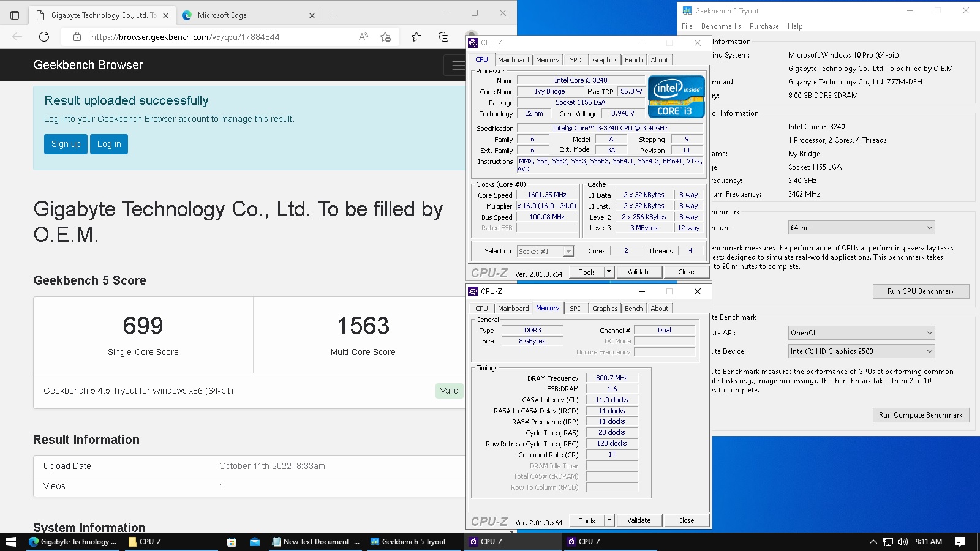Open New Text Document taskbar item
This screenshot has width=980, height=551.
pos(317,542)
